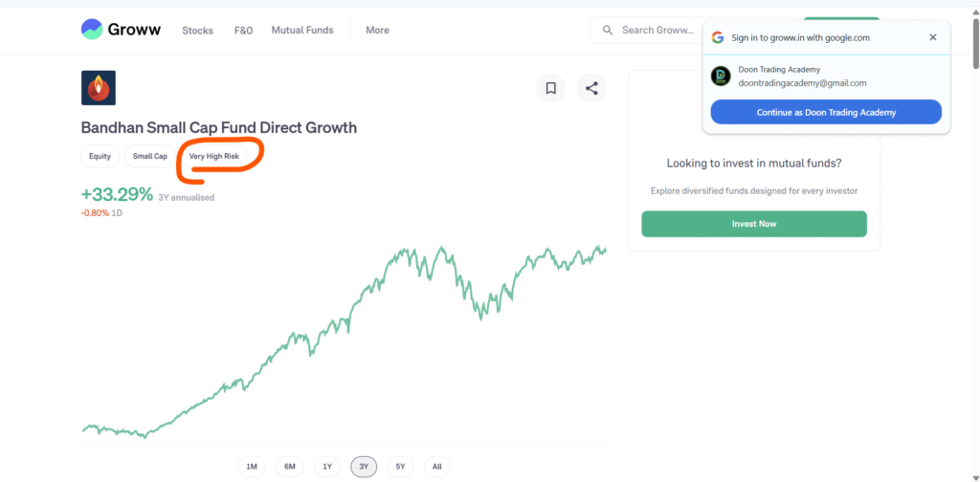
Task: Select the 5Y chart period
Action: click(401, 467)
